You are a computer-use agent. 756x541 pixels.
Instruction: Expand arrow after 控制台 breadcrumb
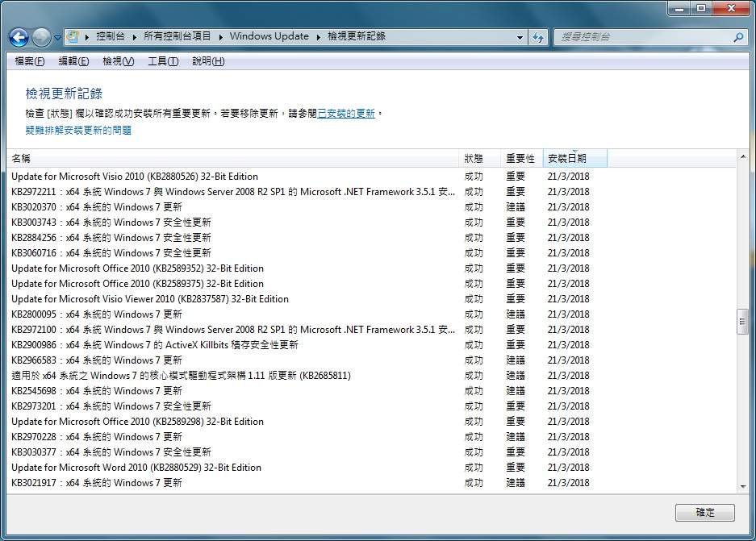coord(134,36)
